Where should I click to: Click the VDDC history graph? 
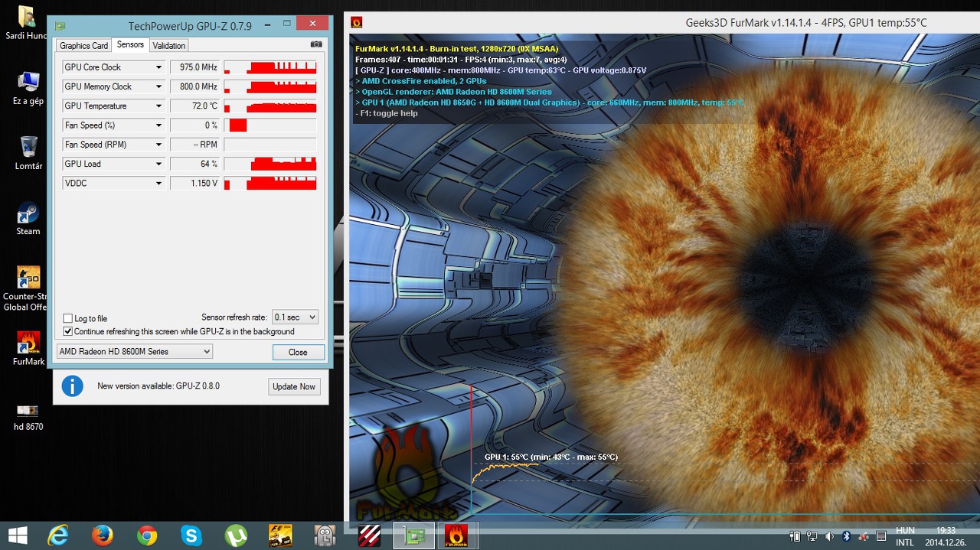pyautogui.click(x=270, y=183)
